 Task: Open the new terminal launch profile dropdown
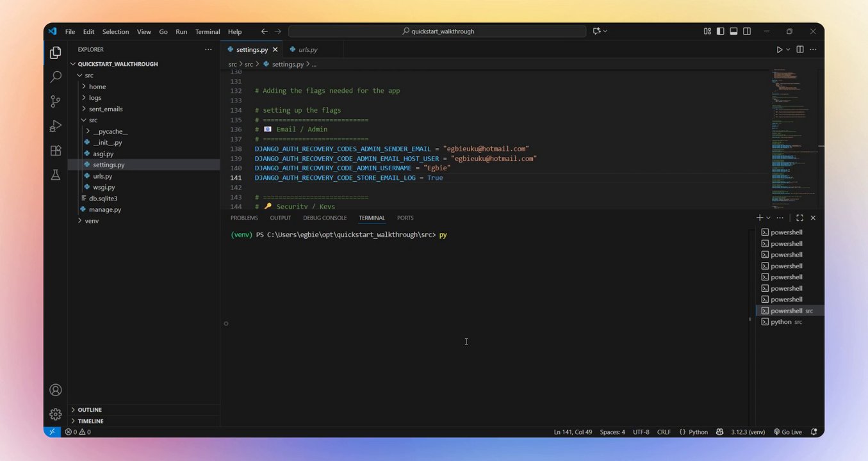(x=768, y=218)
